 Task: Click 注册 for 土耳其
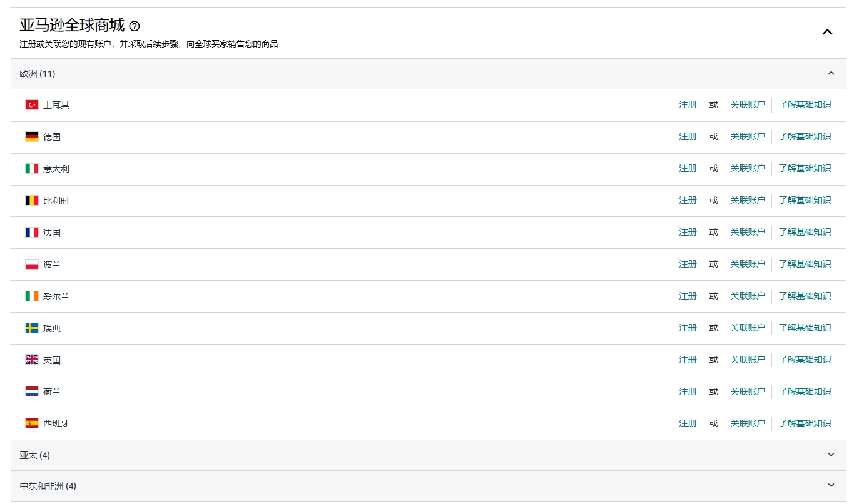point(688,104)
